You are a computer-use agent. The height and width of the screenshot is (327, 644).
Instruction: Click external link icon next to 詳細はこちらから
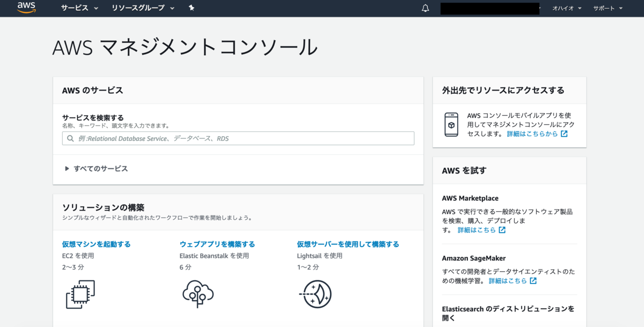[x=564, y=134]
